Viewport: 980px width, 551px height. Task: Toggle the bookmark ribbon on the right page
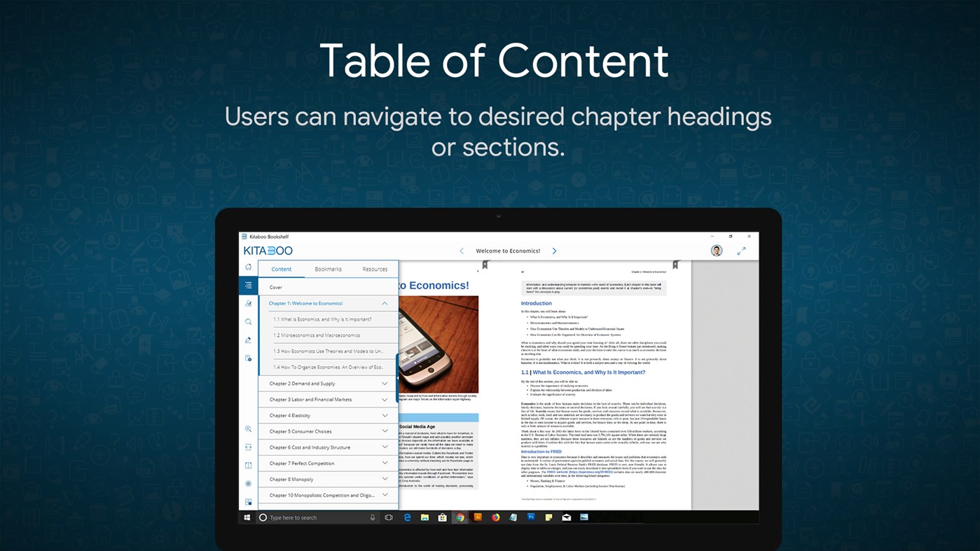pos(675,264)
